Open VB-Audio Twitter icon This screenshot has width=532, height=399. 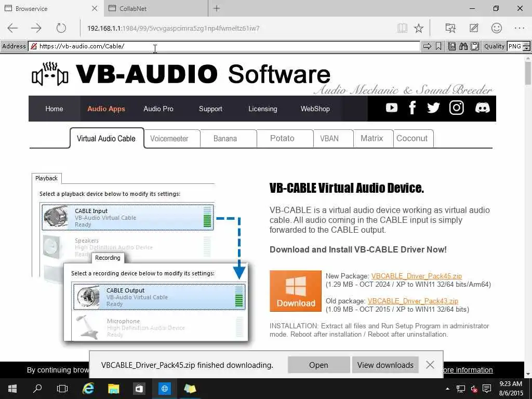click(433, 108)
